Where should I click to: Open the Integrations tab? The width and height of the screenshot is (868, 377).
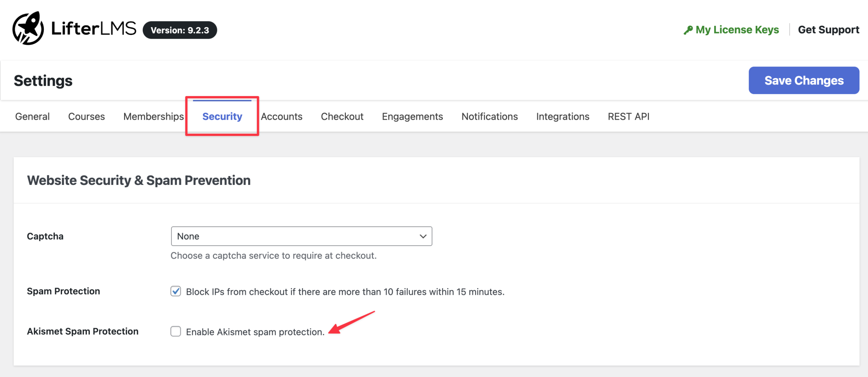click(x=563, y=116)
